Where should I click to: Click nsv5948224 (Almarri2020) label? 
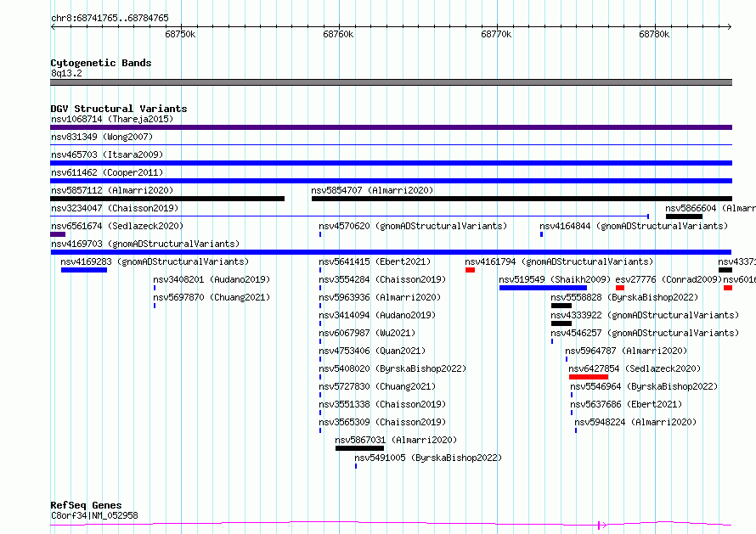[x=635, y=422]
